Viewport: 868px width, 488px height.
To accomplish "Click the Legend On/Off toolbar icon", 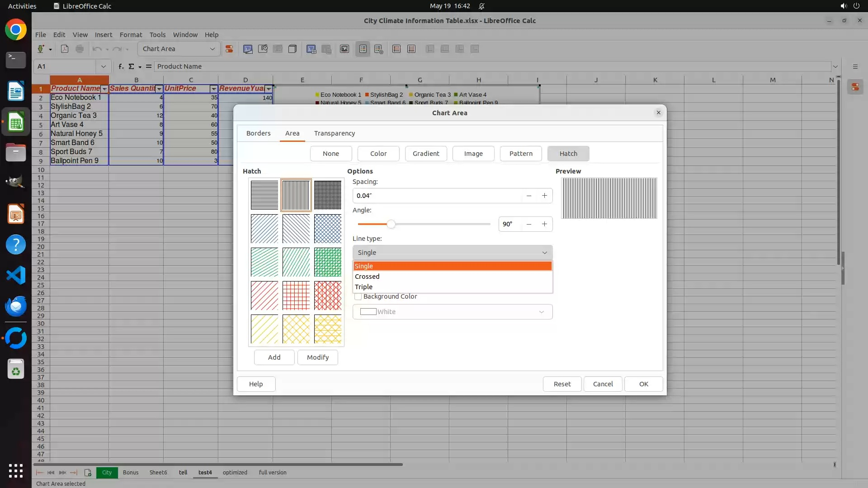I will [363, 49].
